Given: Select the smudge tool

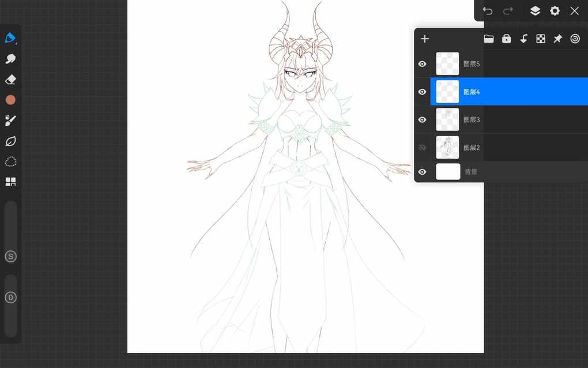Looking at the screenshot, I should coord(10,59).
